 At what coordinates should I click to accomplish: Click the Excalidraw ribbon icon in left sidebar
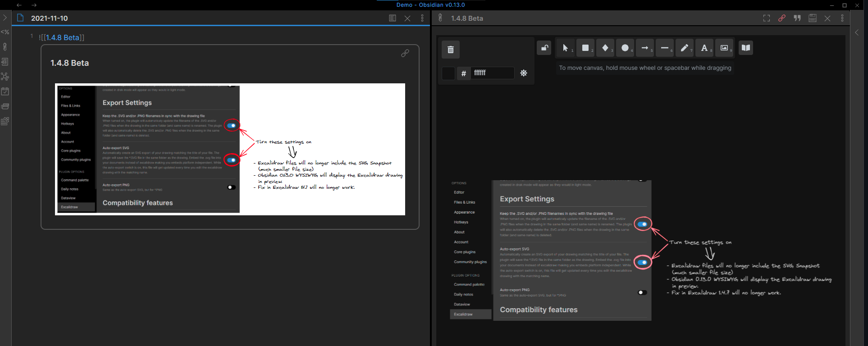pos(5,46)
